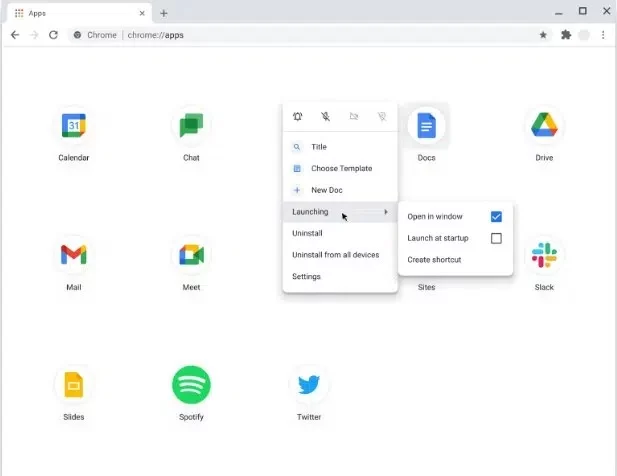Viewport: 617px width, 476px height.
Task: Launch the Google Meet app
Action: click(x=191, y=255)
